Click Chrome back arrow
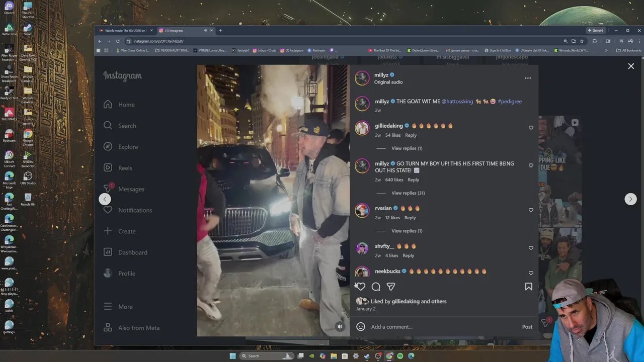This screenshot has width=644, height=362. point(100,41)
